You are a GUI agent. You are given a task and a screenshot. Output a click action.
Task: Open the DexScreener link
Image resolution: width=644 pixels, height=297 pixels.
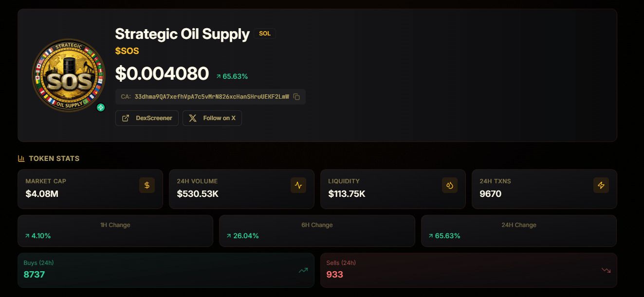pyautogui.click(x=147, y=118)
